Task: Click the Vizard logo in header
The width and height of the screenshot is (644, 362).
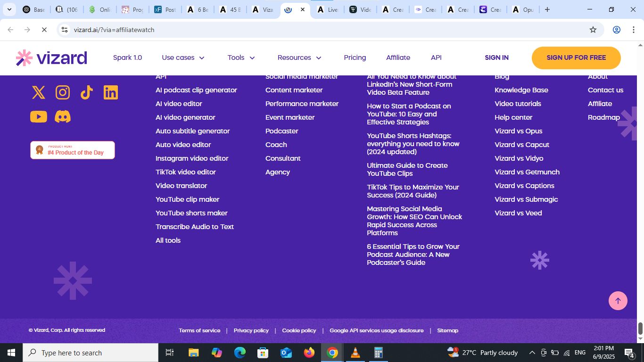Action: pyautogui.click(x=51, y=58)
